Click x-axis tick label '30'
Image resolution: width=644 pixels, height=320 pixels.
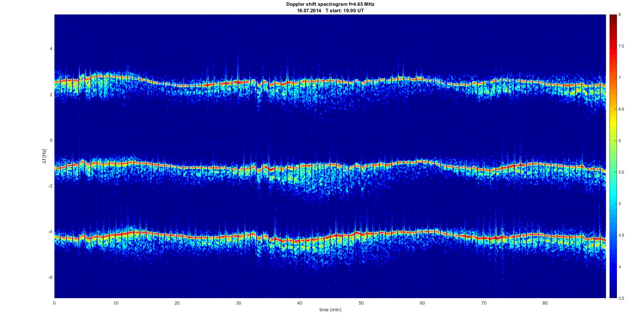click(238, 303)
